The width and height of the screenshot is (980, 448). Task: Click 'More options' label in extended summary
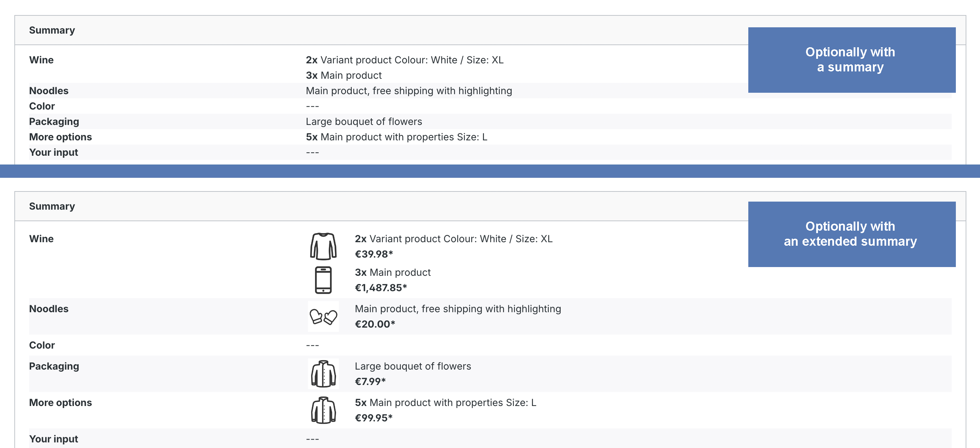[x=61, y=403]
